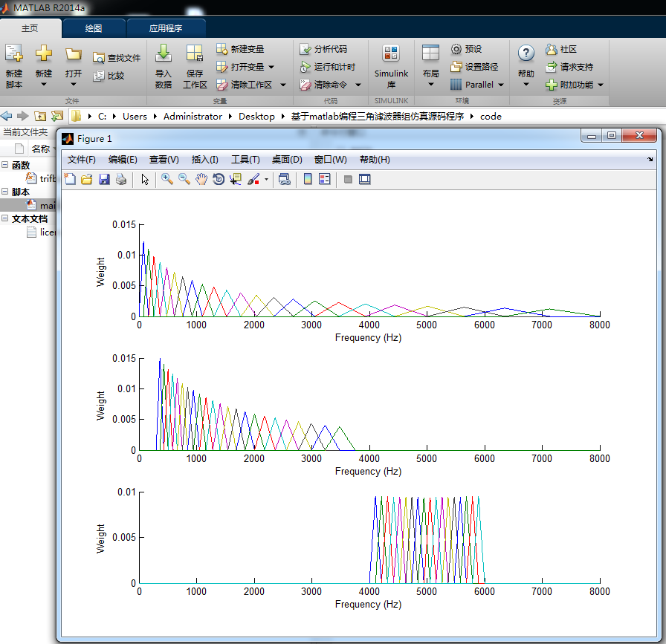Image resolution: width=666 pixels, height=644 pixels.
Task: Click the Preferences (预设) gear icon
Action: coord(456,49)
